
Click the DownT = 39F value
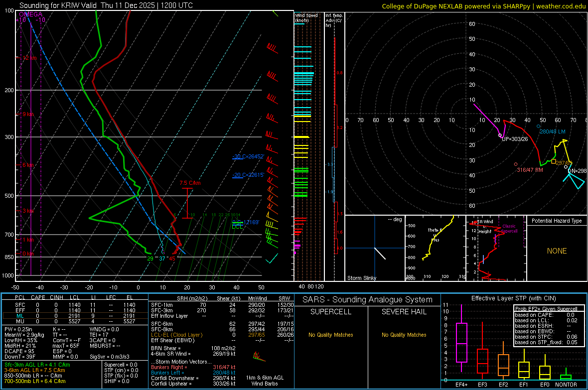pos(20,357)
